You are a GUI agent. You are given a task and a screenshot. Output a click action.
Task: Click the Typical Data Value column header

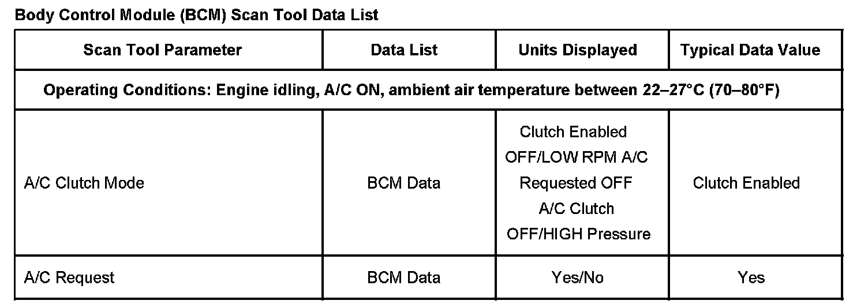tap(750, 50)
